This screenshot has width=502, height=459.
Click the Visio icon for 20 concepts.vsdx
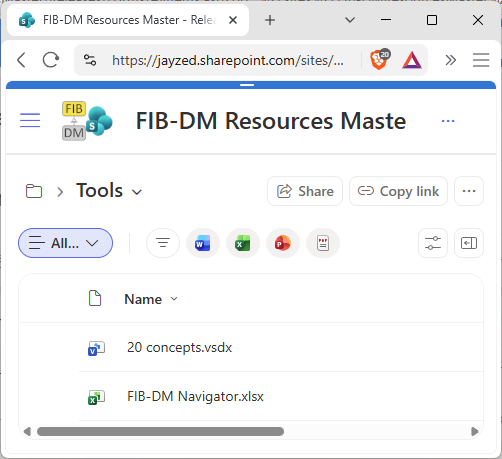(x=96, y=348)
